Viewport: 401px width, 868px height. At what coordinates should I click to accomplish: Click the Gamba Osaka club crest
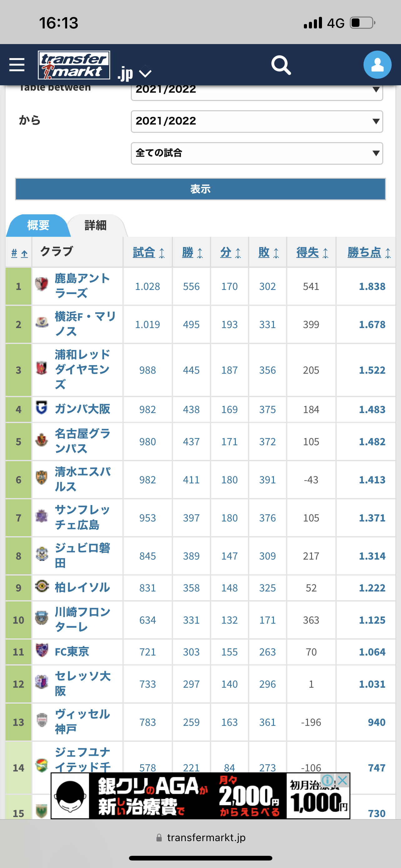point(42,408)
